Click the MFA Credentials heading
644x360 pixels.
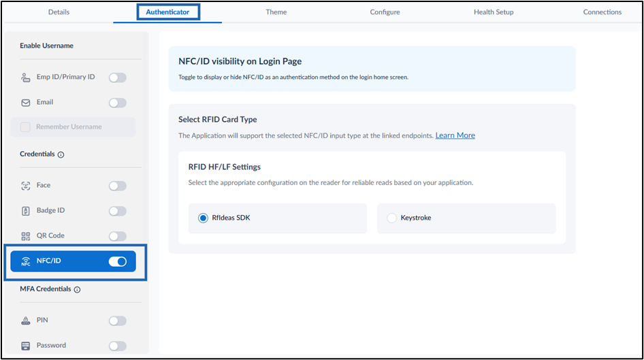tap(46, 289)
